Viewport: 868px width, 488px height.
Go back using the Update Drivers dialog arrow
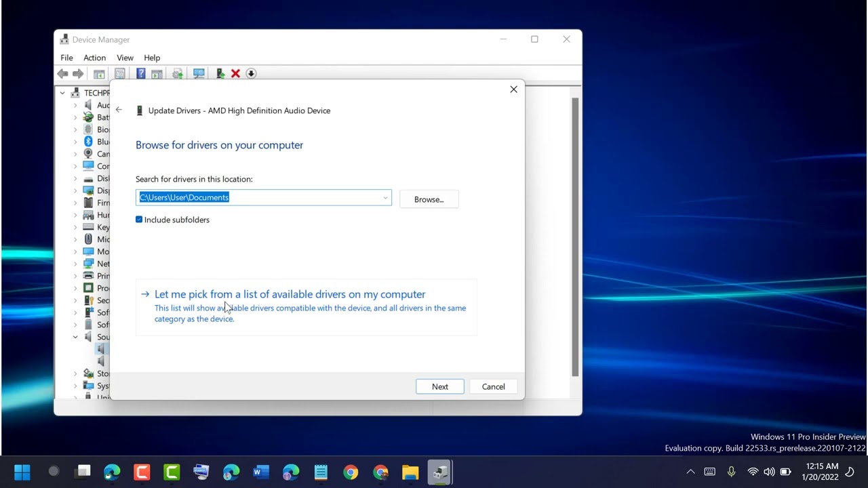click(x=119, y=110)
